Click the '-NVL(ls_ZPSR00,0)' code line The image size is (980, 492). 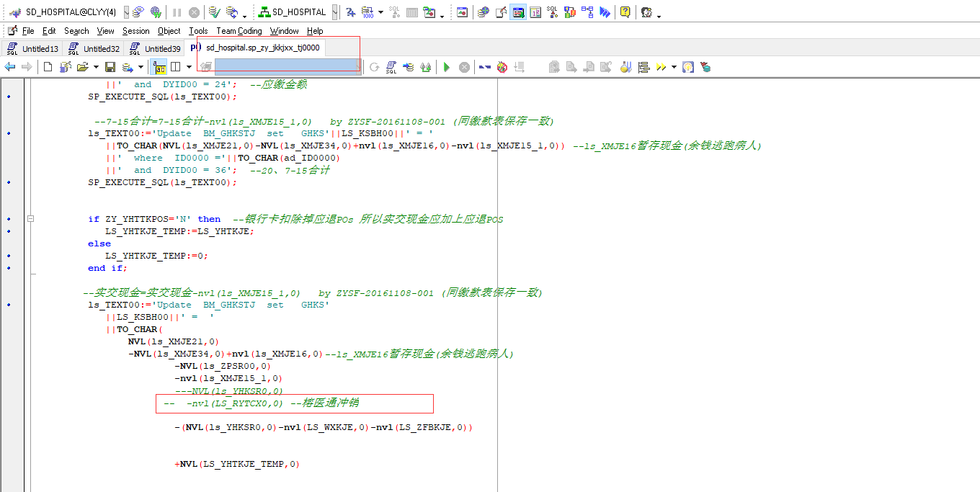[x=223, y=366]
